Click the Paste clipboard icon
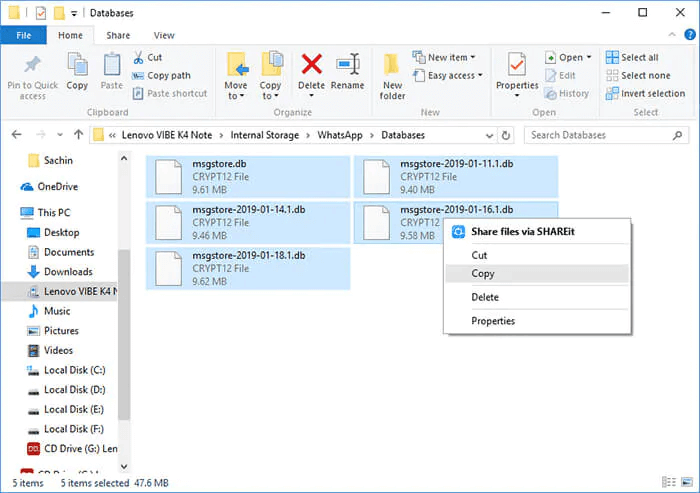 112,65
